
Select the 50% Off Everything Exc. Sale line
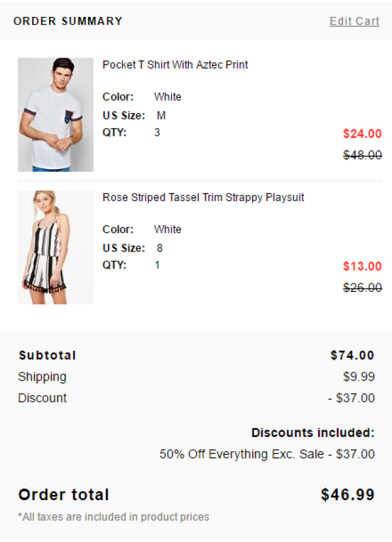pos(267,454)
